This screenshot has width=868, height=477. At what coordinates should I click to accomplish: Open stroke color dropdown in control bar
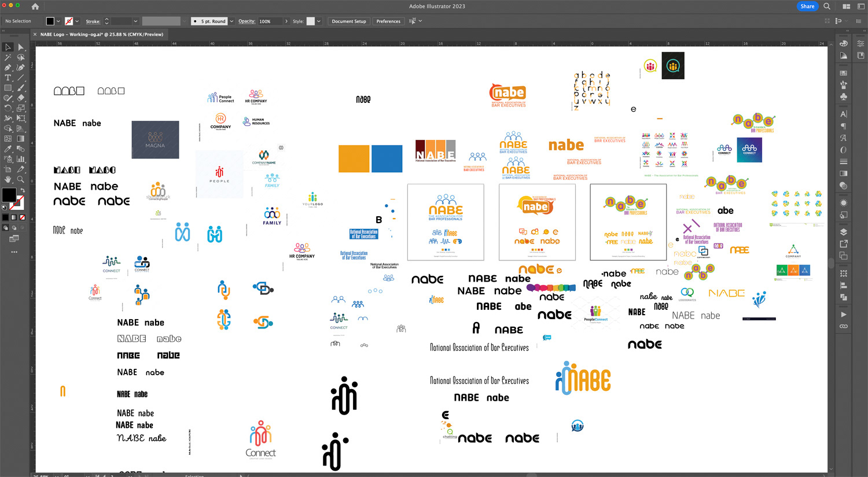(x=77, y=21)
